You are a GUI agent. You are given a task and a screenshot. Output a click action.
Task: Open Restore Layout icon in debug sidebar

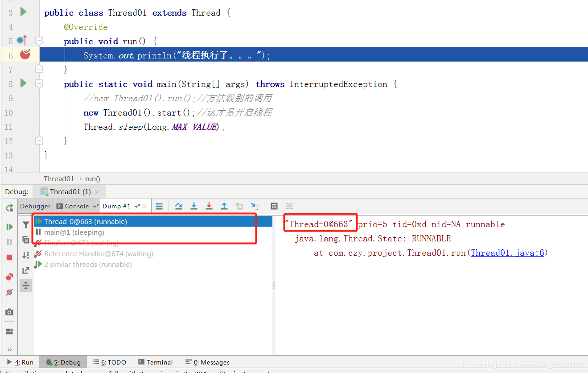9,332
